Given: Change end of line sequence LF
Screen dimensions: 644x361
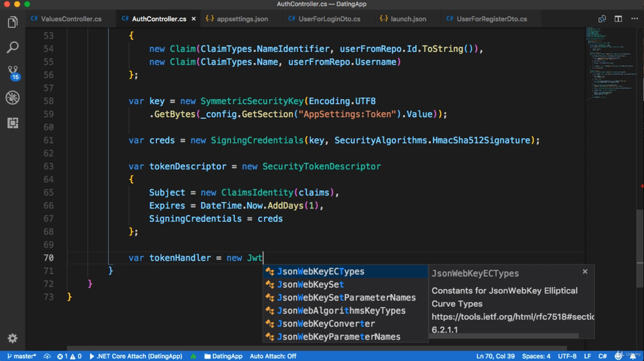Looking at the screenshot, I should click(x=587, y=356).
